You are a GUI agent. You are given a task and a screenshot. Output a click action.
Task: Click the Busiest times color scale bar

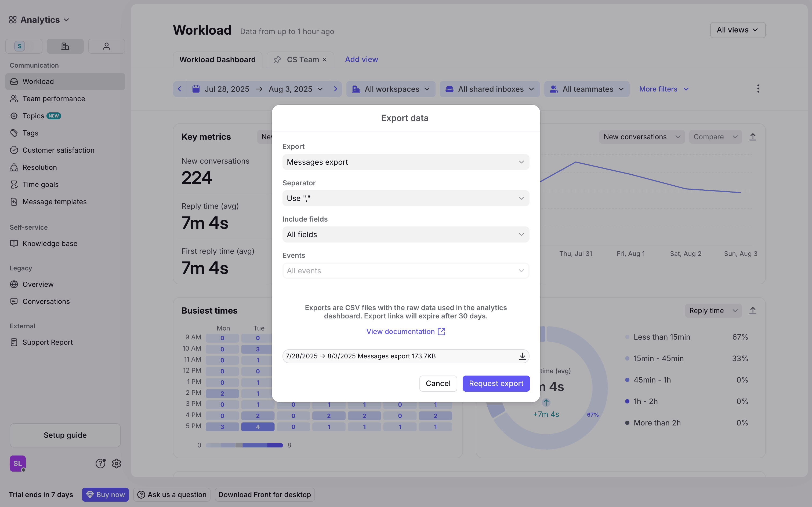pyautogui.click(x=244, y=445)
